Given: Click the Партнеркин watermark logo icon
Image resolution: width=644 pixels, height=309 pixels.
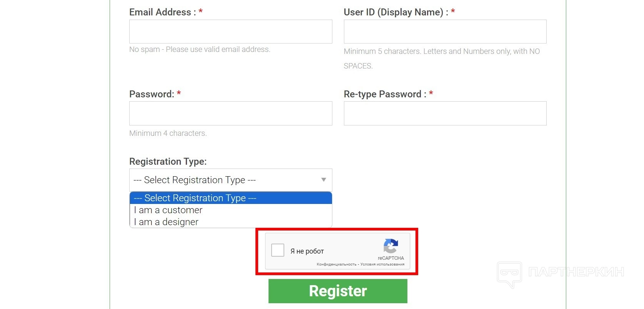Looking at the screenshot, I should (509, 274).
